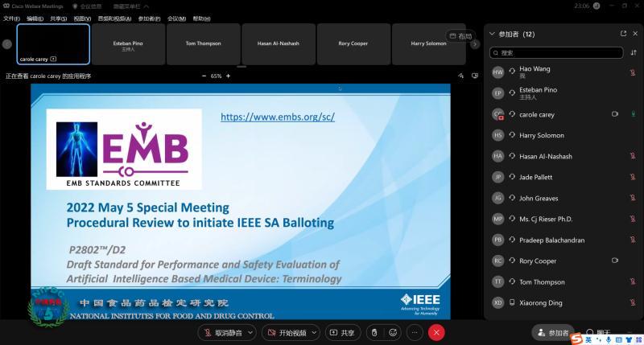
Task: Select Hasan Al-Nashash video thumbnail
Action: tap(279, 44)
